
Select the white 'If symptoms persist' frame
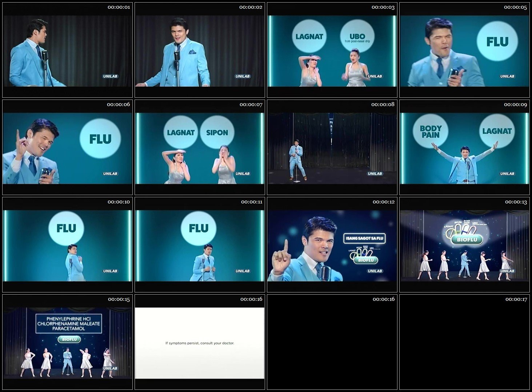200,342
